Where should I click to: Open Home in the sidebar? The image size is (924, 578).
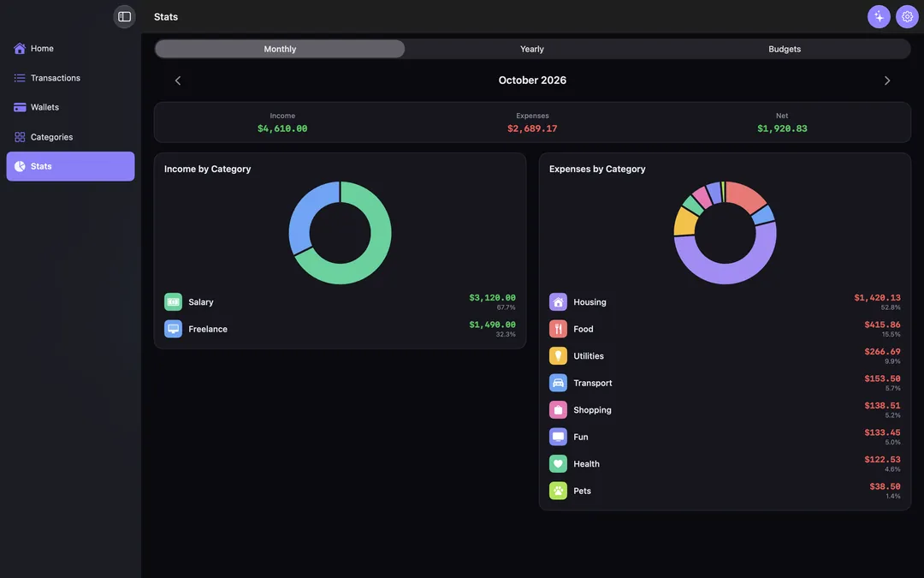(71, 48)
